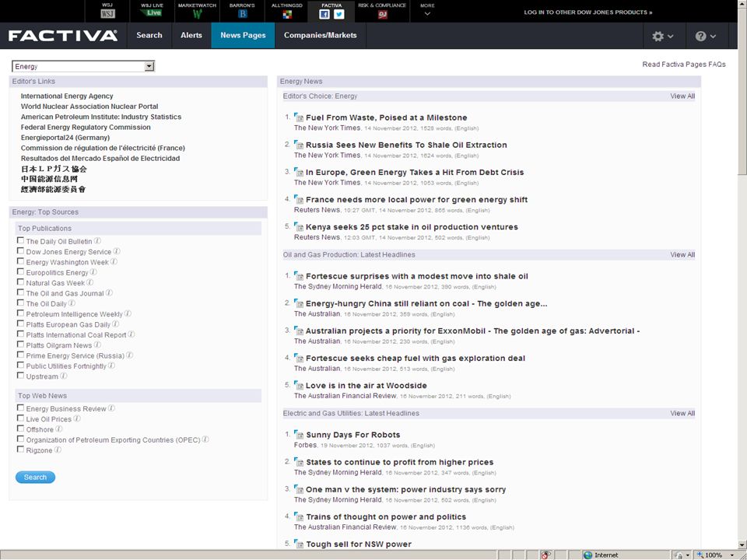Viewport: 747px width, 560px height.
Task: Expand the MORE Dow Jones products menu
Action: [427, 10]
